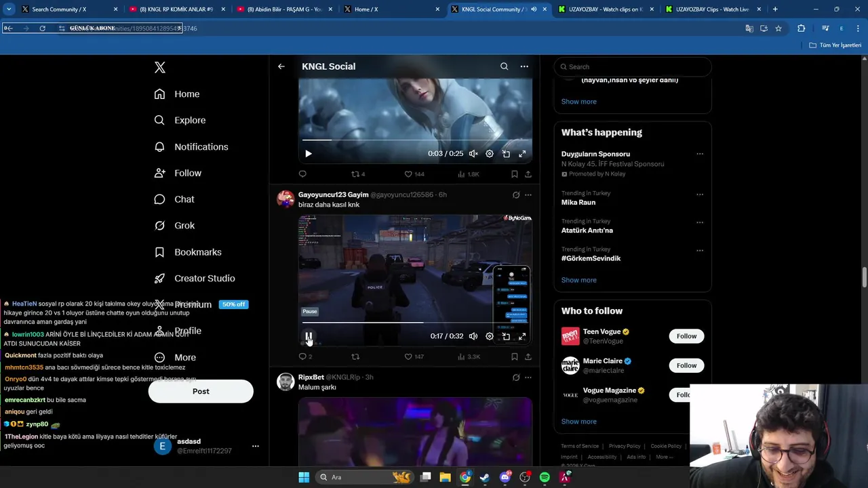Screen dimensions: 868x488
Task: Enable picture-in-picture on 0:03 / 0:25 video
Action: coord(506,154)
